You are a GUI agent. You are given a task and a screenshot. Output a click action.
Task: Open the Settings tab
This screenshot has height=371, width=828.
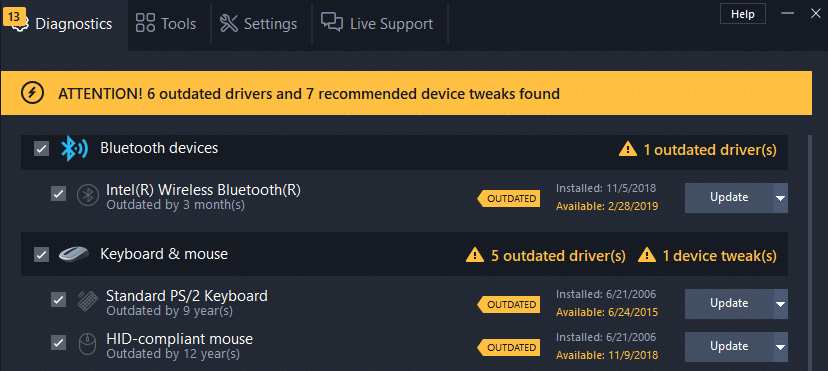(x=258, y=24)
